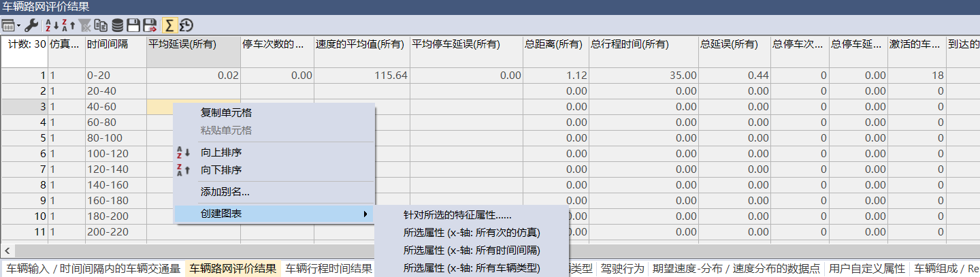Click the 100-120 time interval cell
980x277 pixels.
tap(116, 154)
